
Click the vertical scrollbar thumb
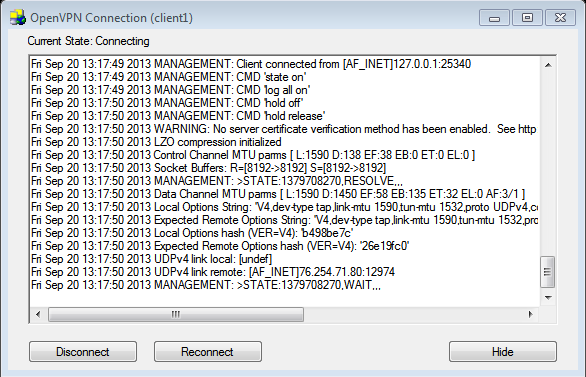coord(548,272)
